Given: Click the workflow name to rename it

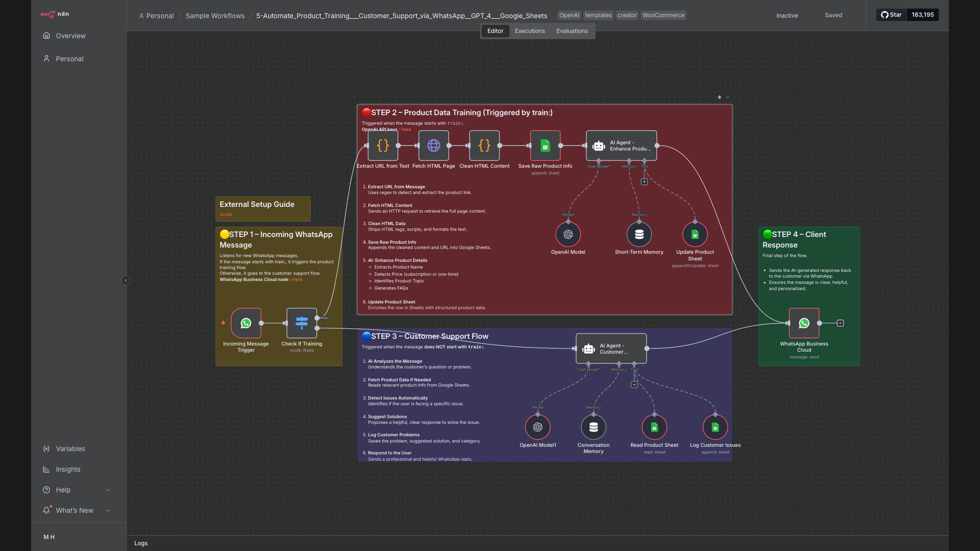Looking at the screenshot, I should [402, 16].
